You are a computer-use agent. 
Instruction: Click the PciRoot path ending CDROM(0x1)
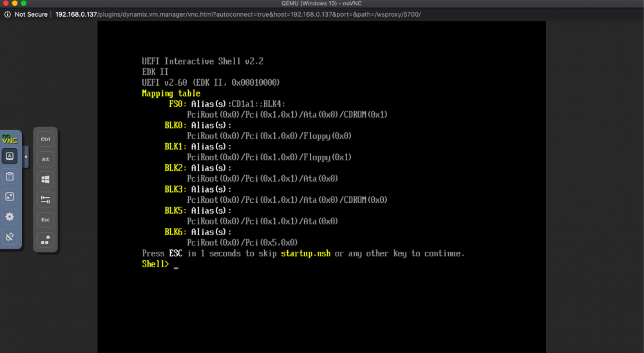point(287,115)
